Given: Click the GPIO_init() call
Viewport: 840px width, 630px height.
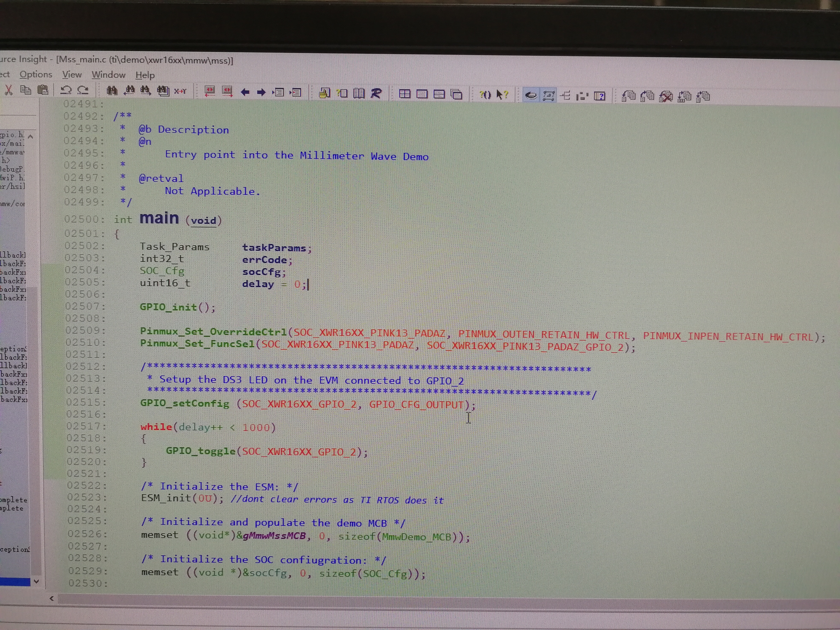Looking at the screenshot, I should (x=177, y=307).
